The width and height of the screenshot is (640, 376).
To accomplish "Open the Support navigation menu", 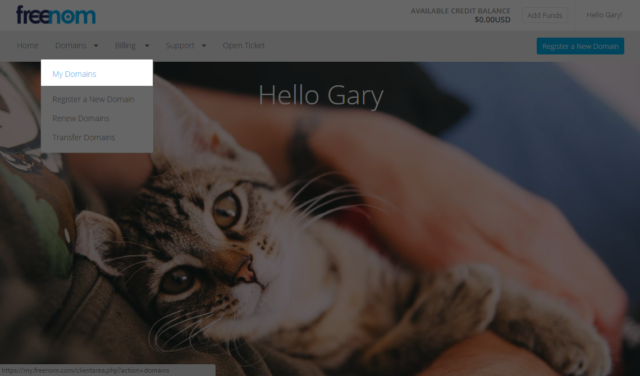I will pos(180,45).
